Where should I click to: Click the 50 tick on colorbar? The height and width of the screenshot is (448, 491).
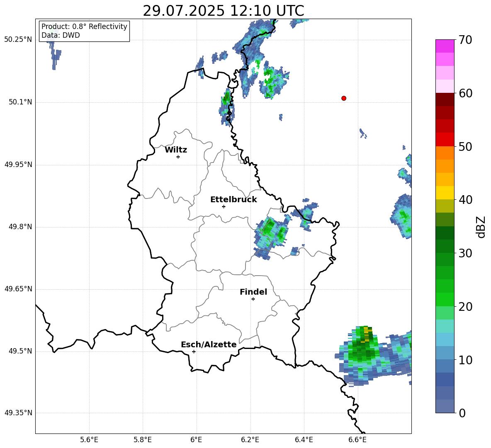[465, 146]
